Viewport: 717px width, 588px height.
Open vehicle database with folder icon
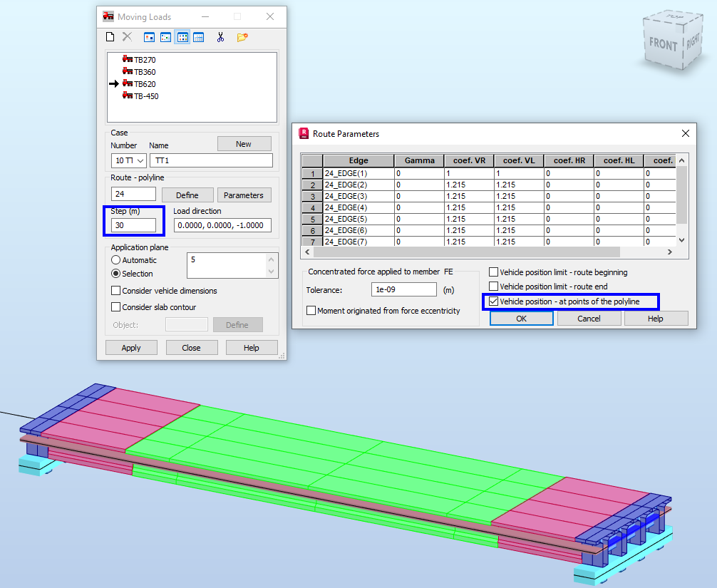[x=243, y=36]
